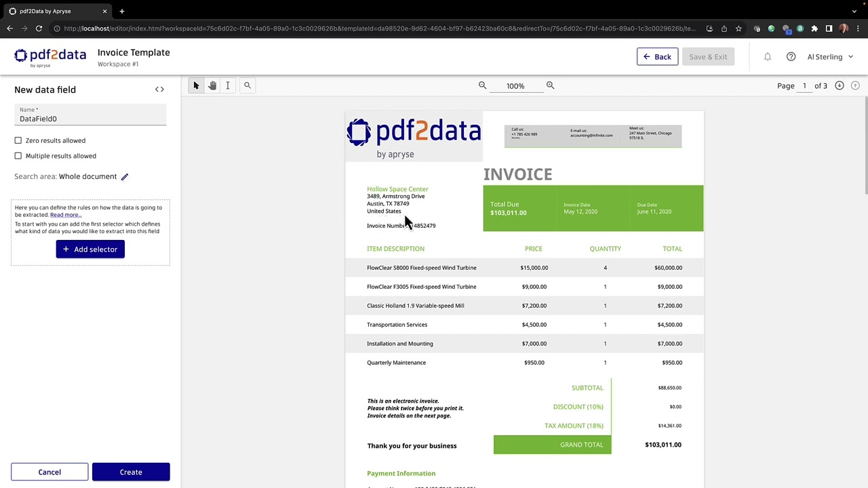868x488 pixels.
Task: Click 'Quarterly Maintenance' item row
Action: point(524,363)
